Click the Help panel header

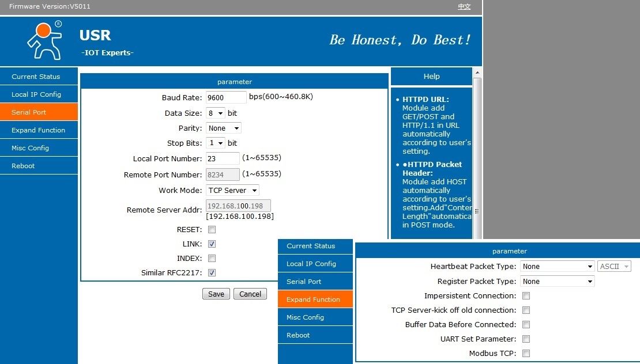tap(431, 76)
